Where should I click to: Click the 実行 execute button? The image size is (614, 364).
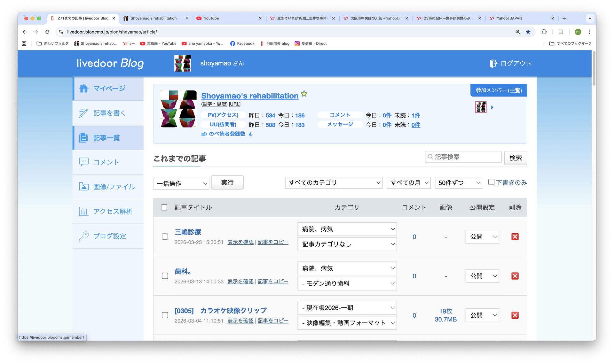click(227, 182)
